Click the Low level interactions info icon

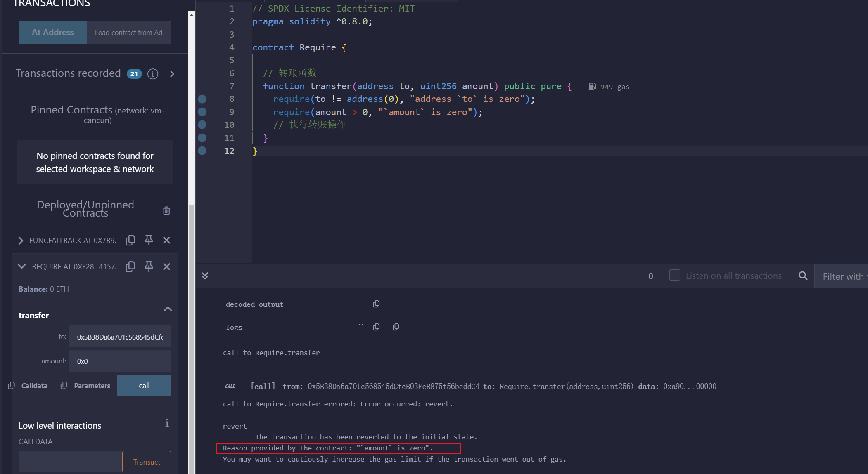point(167,423)
